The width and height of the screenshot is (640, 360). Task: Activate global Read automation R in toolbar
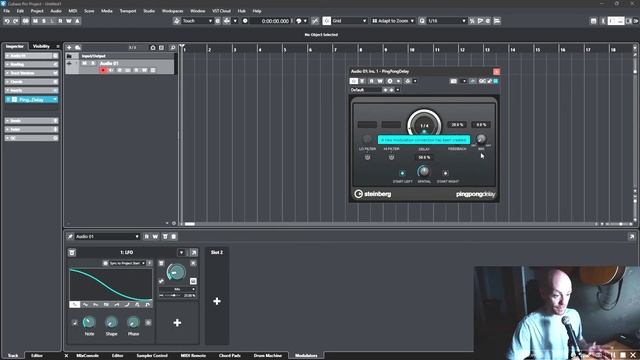coord(60,21)
